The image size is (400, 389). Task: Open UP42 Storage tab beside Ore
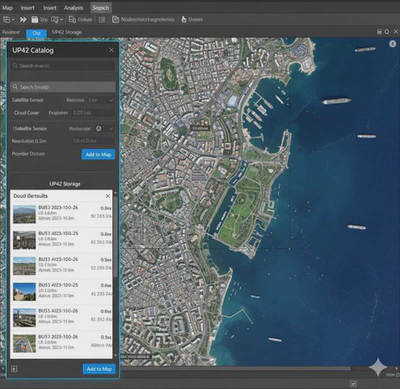67,32
